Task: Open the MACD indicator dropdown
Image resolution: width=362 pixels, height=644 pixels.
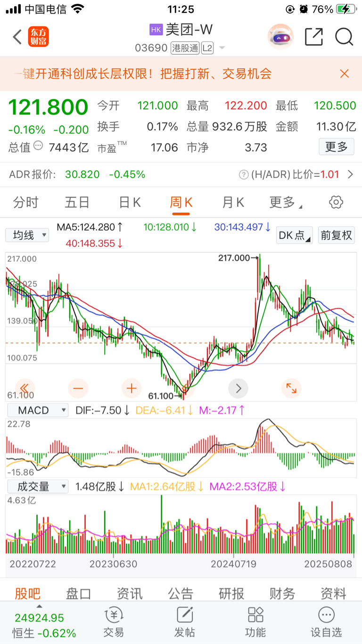Action: click(x=37, y=410)
